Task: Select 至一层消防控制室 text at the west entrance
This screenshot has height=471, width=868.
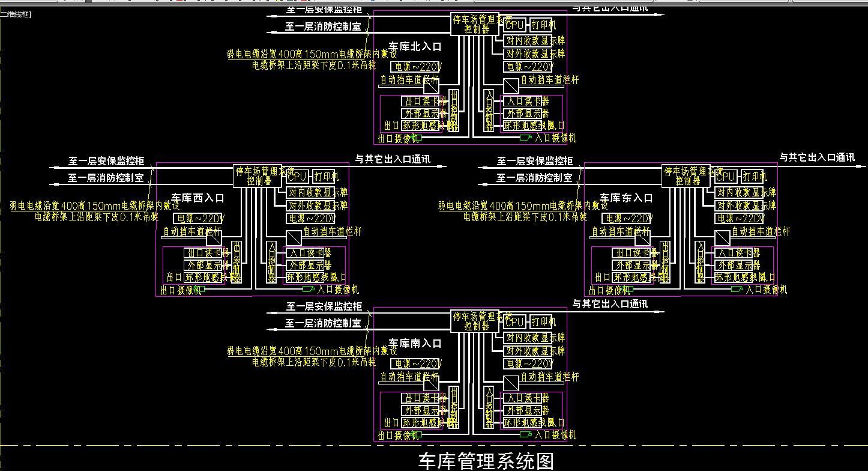Action: (x=106, y=178)
